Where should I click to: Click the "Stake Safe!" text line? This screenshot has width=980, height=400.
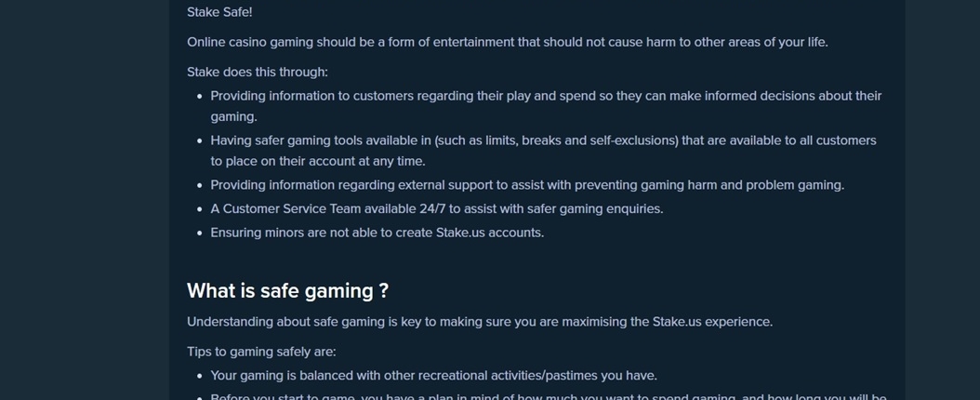coord(219,12)
